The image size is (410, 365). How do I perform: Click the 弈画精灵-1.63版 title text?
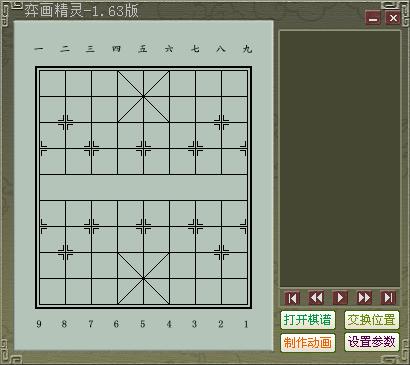(x=81, y=11)
